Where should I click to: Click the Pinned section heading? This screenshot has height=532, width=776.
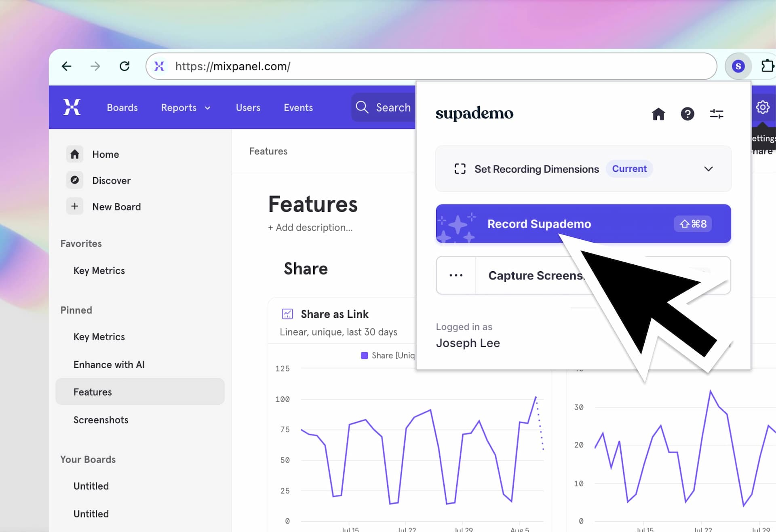(76, 310)
